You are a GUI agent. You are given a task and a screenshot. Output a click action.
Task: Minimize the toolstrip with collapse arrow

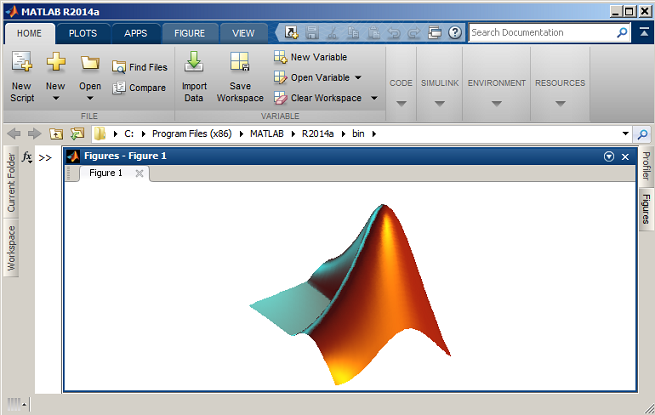click(x=643, y=33)
